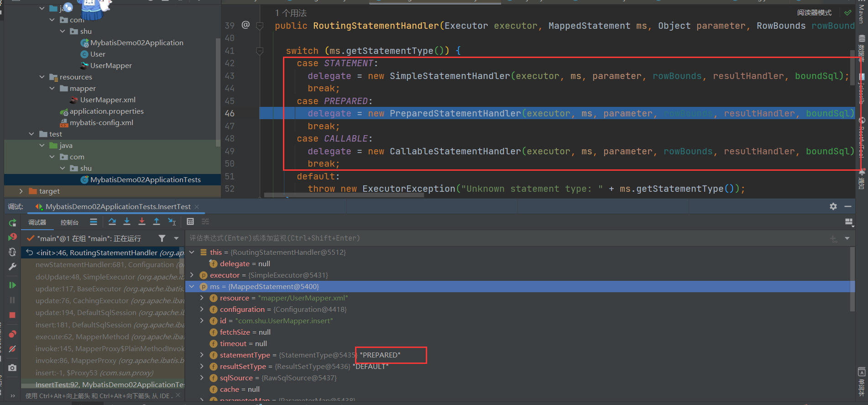Expand the statementType field node
Image resolution: width=868 pixels, height=405 pixels.
(202, 355)
